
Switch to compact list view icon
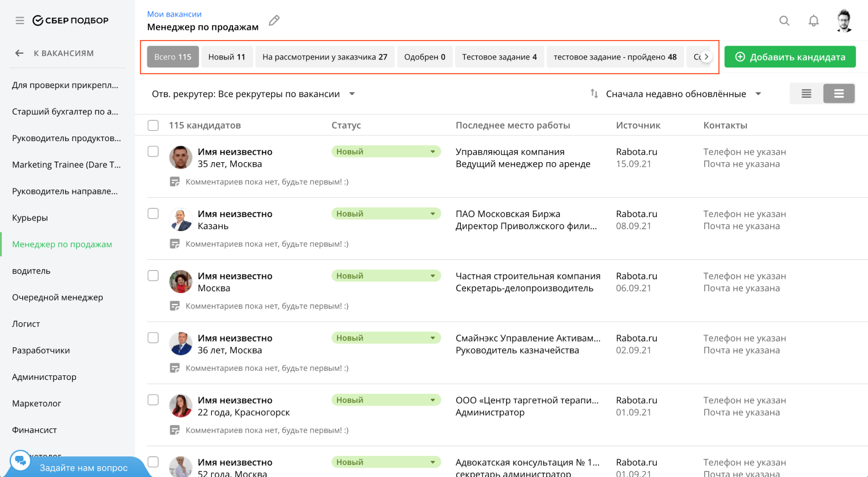(806, 94)
